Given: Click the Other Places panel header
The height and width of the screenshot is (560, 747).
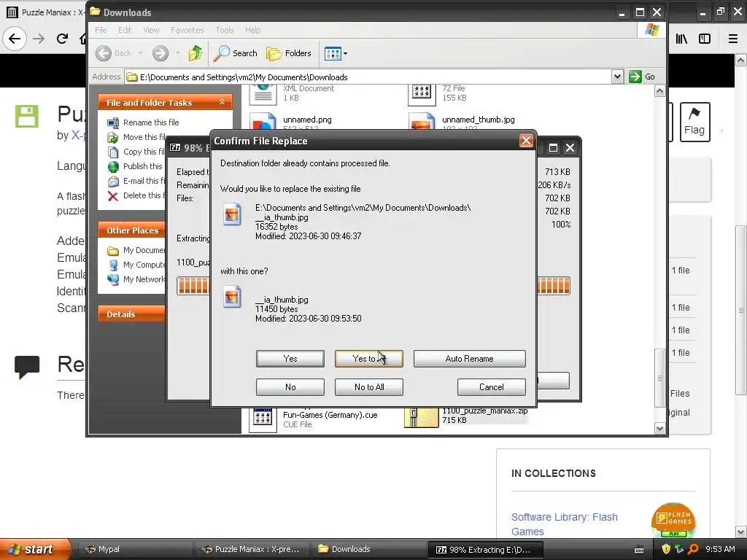Looking at the screenshot, I should coord(131,230).
